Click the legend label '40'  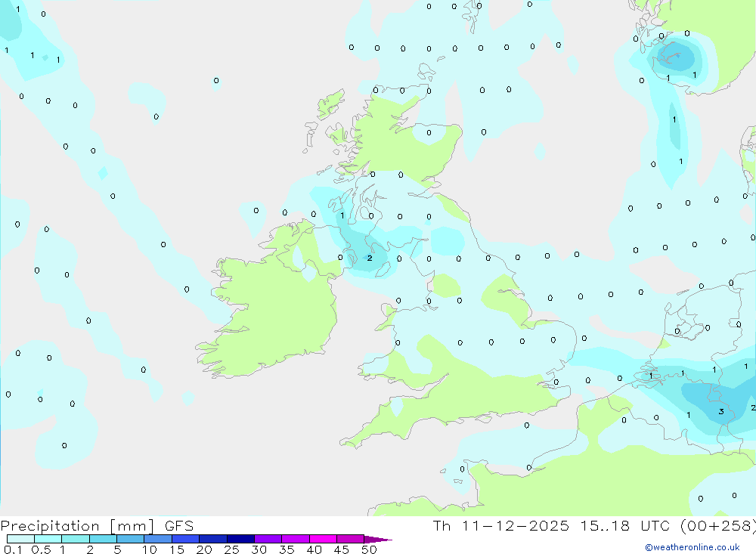pyautogui.click(x=314, y=549)
